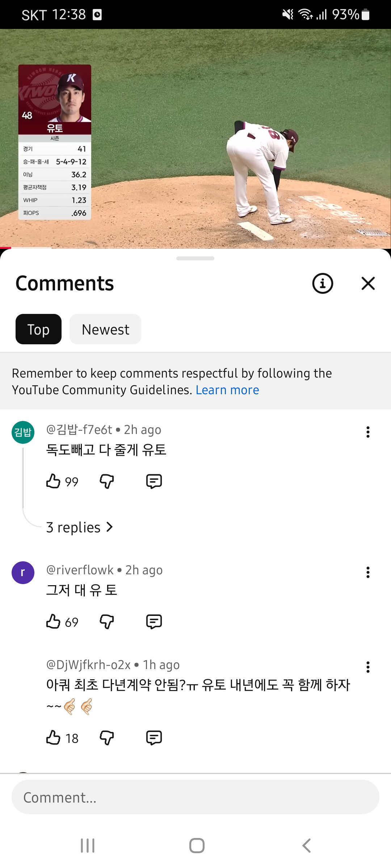The height and width of the screenshot is (868, 391).
Task: Dislike the comment by @김밥-f7e6t
Action: click(x=107, y=481)
